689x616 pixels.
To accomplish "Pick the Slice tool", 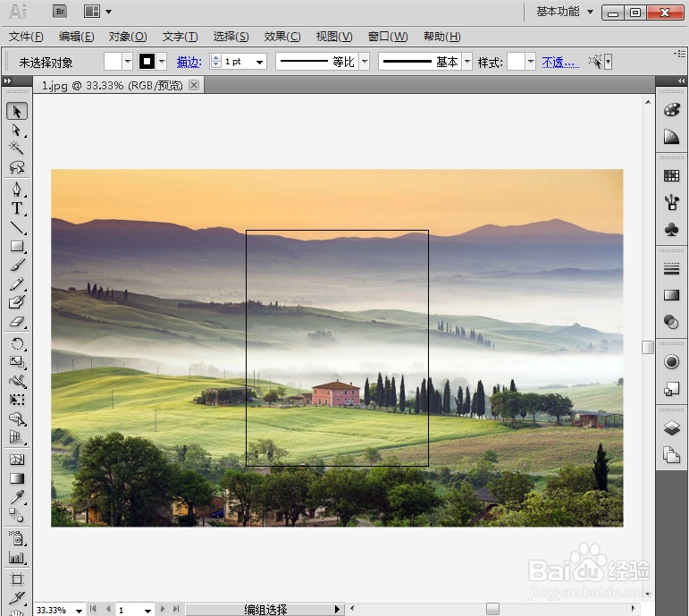I will click(17, 597).
